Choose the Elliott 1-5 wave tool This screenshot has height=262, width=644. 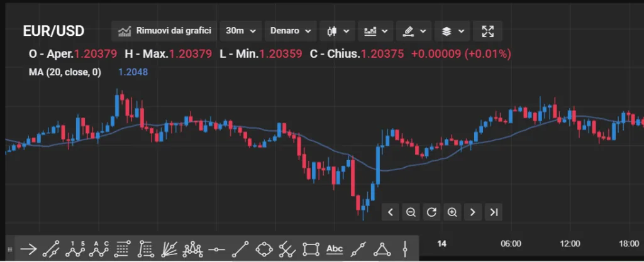click(x=75, y=248)
